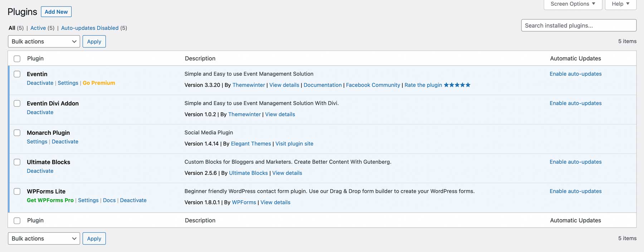This screenshot has width=644, height=252.
Task: Click the Add New plugin button
Action: click(56, 12)
